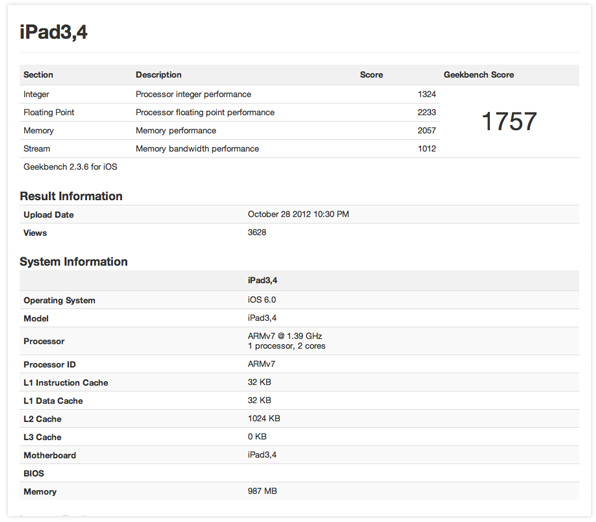
Task: Click the Stream score value 1012
Action: click(427, 149)
